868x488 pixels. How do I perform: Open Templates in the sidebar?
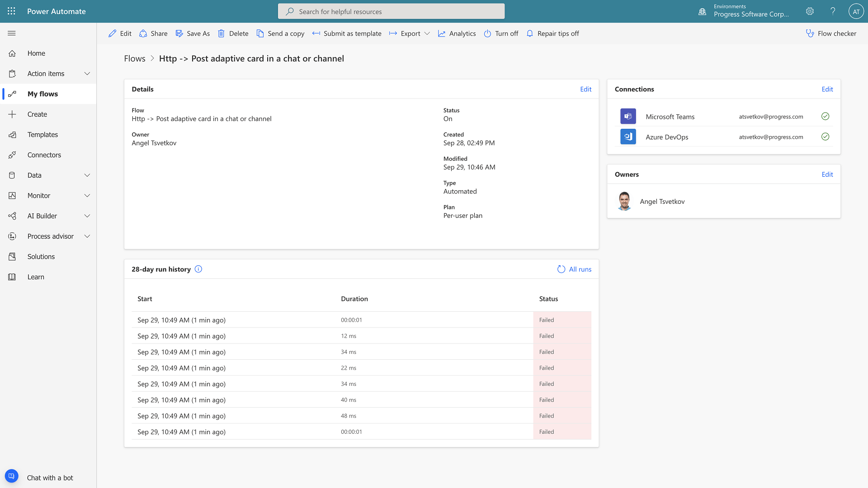(42, 135)
